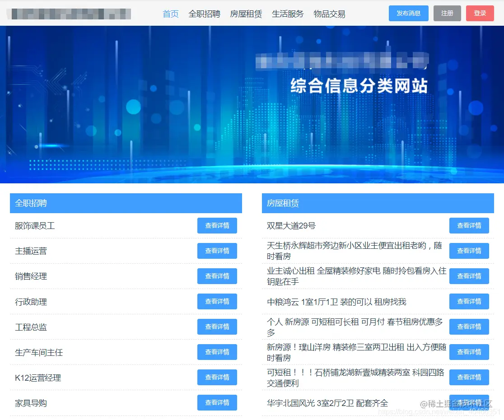The image size is (504, 420).
Task: Switch to the 全职招聘 navigation tab
Action: tap(204, 14)
